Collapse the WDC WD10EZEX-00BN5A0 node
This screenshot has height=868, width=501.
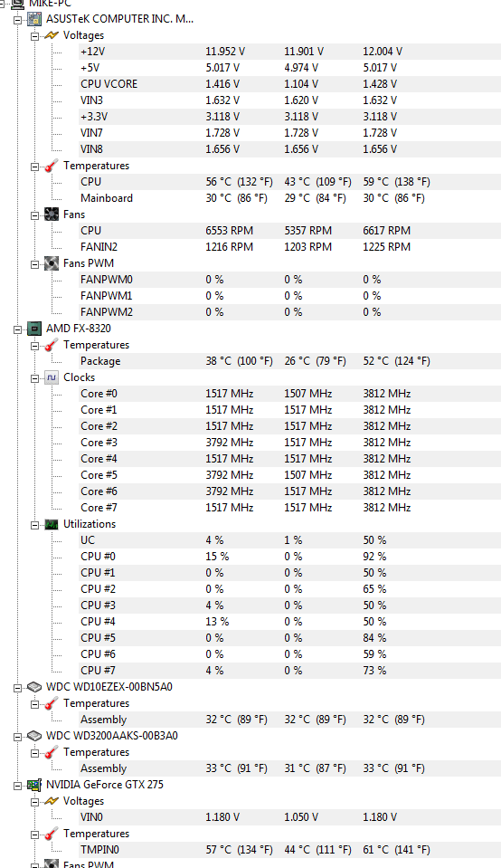point(18,688)
